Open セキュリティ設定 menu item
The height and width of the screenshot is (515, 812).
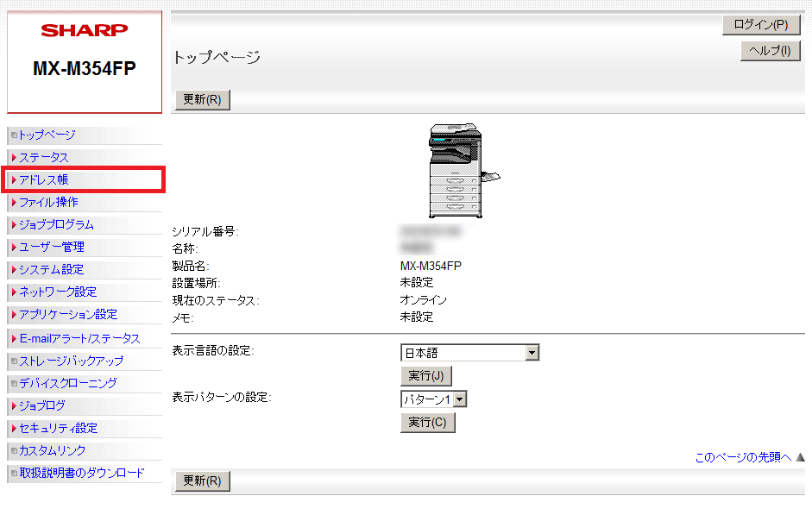point(59,428)
